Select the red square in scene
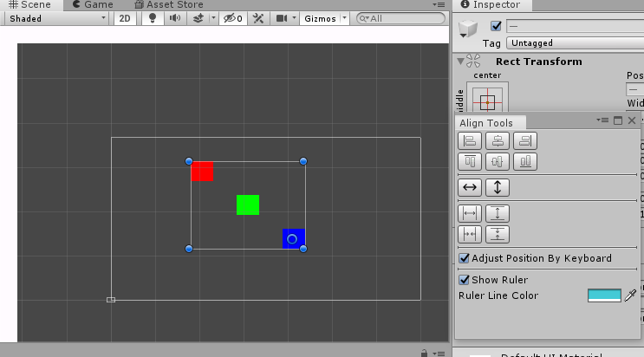Screen dimensions: 644x357 click(202, 172)
